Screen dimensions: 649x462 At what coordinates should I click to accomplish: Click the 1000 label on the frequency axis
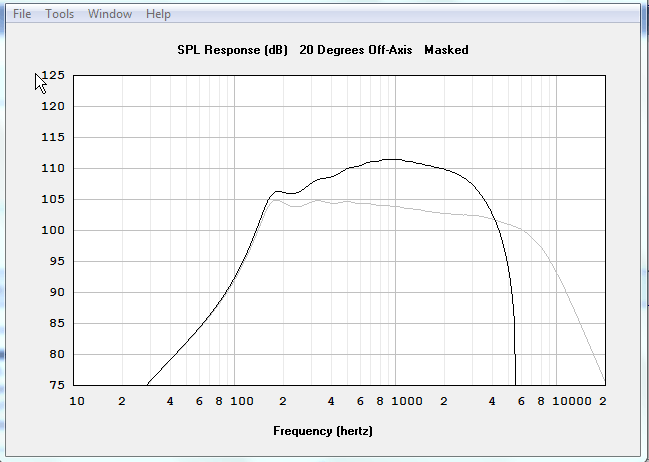[x=407, y=401]
